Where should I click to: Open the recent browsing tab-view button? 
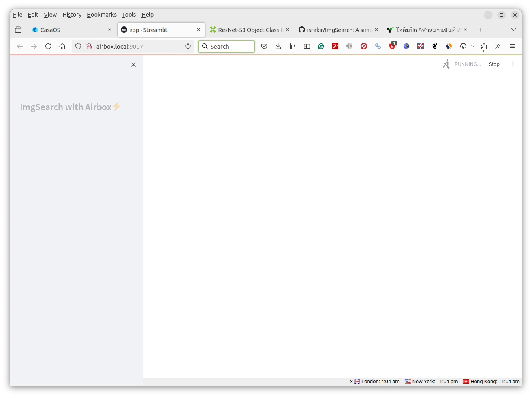point(18,30)
